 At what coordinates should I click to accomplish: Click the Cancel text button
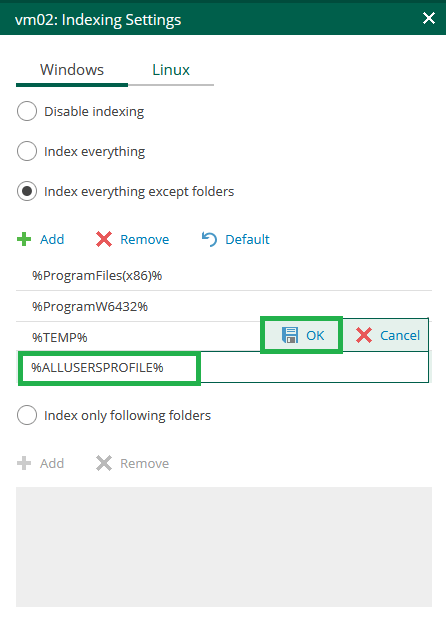pyautogui.click(x=400, y=335)
